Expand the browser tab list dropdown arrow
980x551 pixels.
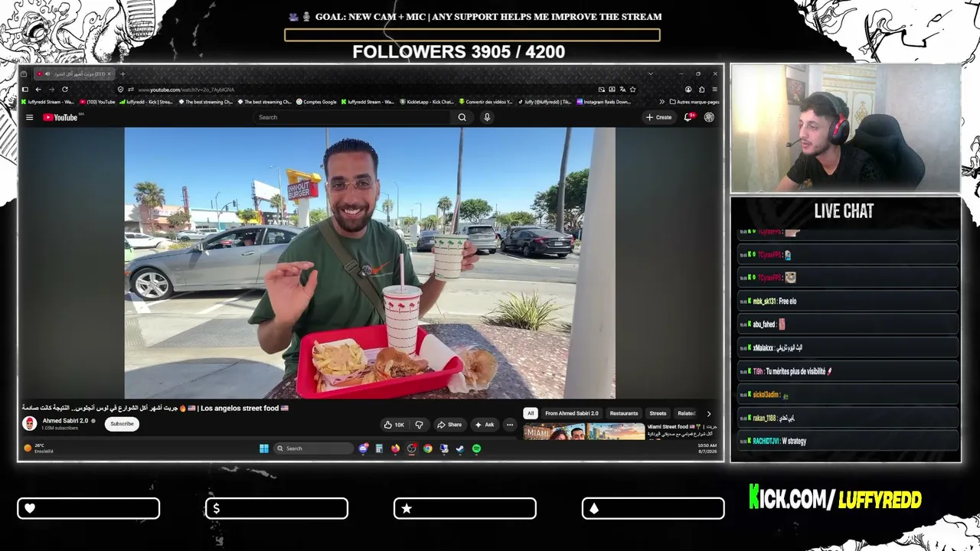(x=650, y=74)
